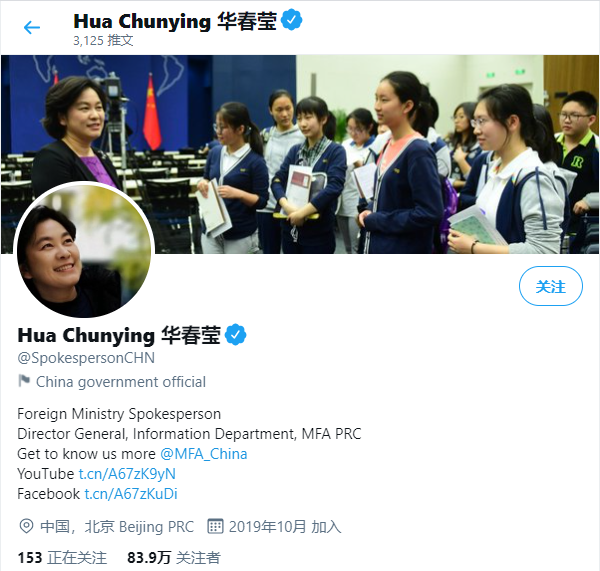Image resolution: width=600 pixels, height=571 pixels.
Task: Click the 2019年10月 加入 join date text
Action: (285, 527)
